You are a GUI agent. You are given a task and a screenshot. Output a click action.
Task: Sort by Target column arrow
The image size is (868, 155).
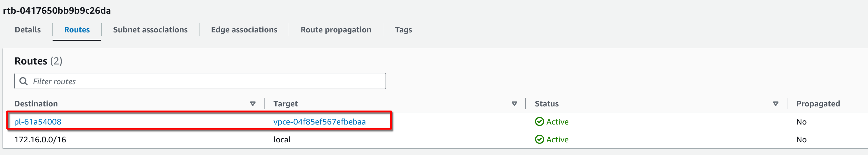point(514,104)
